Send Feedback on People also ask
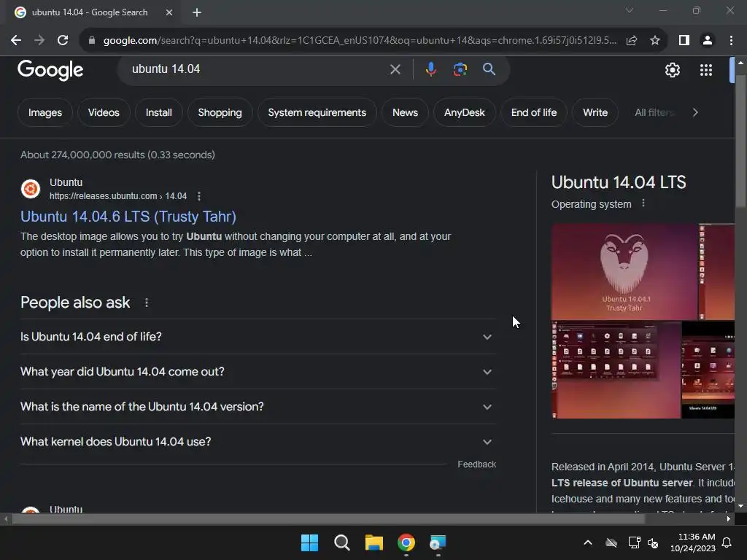Image resolution: width=747 pixels, height=560 pixels. coord(476,464)
